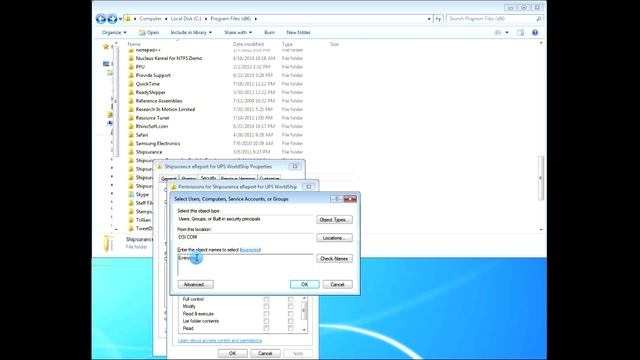
Task: Click the Explorer file list scrollbar thumb
Action: point(541,178)
